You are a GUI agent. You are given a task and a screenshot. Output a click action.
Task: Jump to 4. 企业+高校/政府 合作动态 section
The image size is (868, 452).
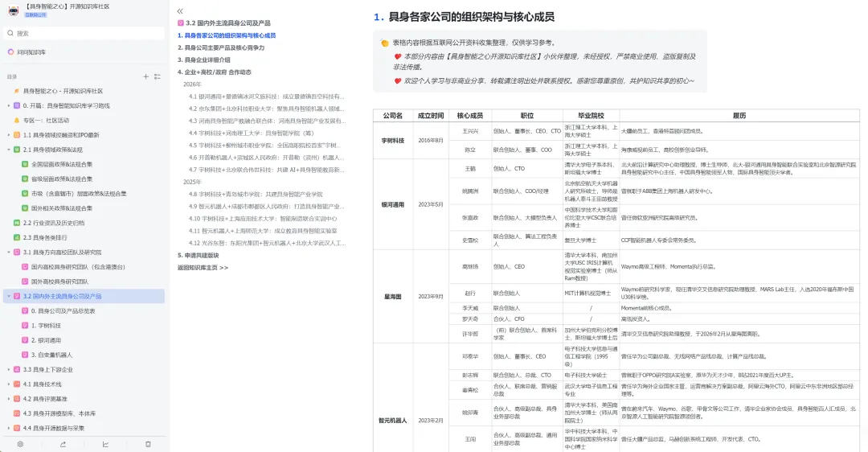(x=215, y=72)
